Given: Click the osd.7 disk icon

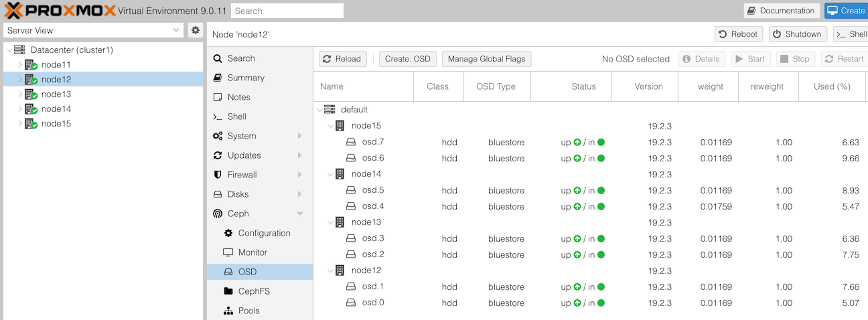Looking at the screenshot, I should point(351,142).
